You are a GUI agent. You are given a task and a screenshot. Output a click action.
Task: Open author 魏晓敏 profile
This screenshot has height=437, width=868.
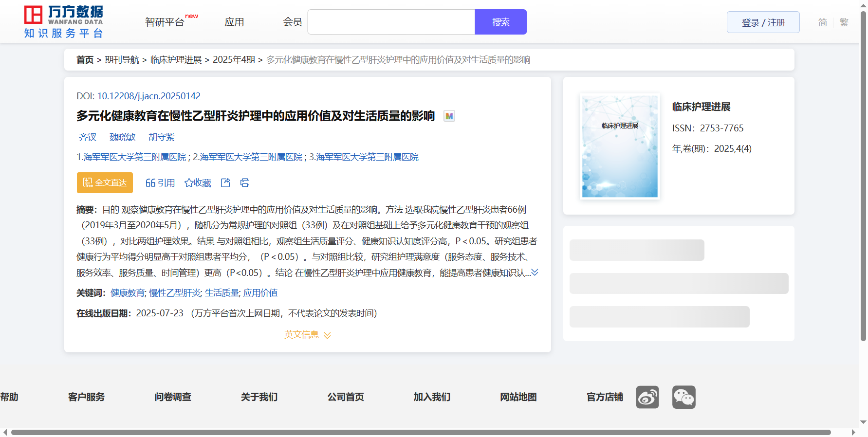pos(122,137)
